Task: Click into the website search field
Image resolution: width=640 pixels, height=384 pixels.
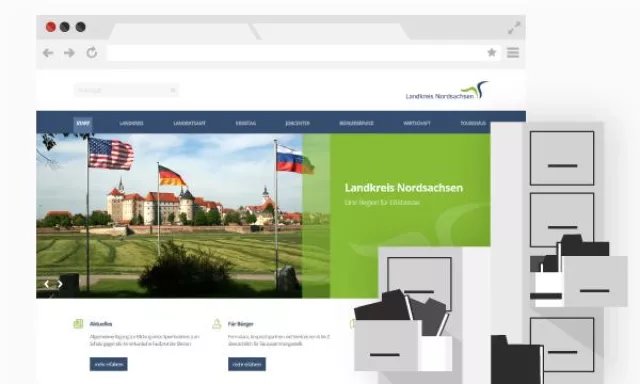Action: 126,90
